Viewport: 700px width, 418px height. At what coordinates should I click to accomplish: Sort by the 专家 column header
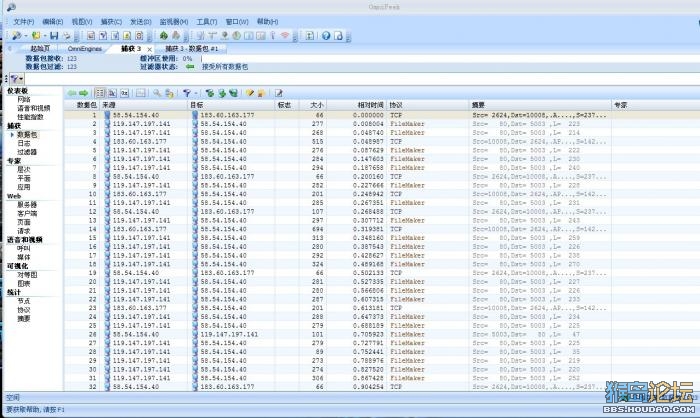tap(654, 105)
